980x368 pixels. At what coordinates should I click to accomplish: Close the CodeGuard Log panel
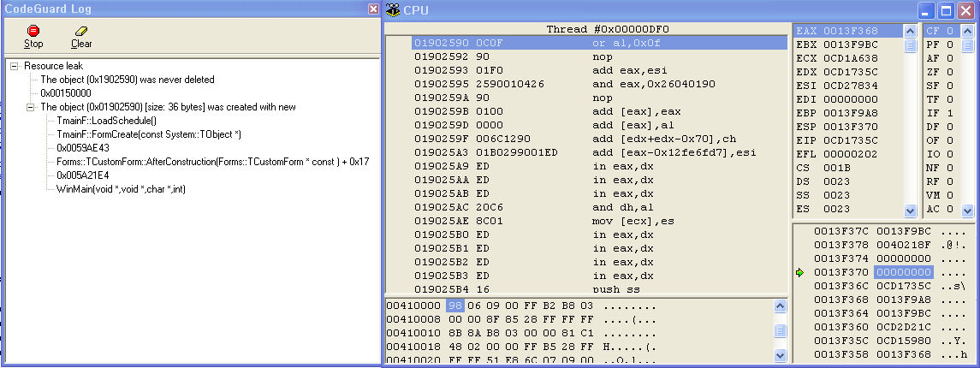373,9
